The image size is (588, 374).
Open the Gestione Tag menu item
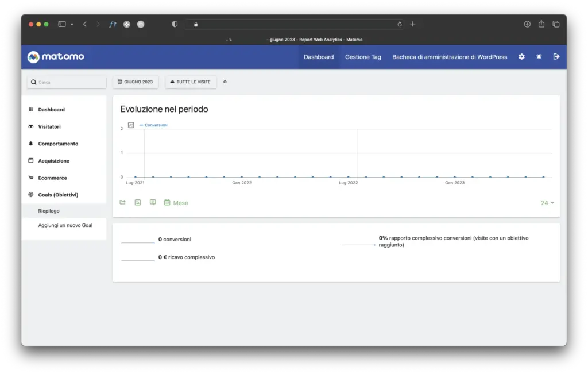point(363,57)
